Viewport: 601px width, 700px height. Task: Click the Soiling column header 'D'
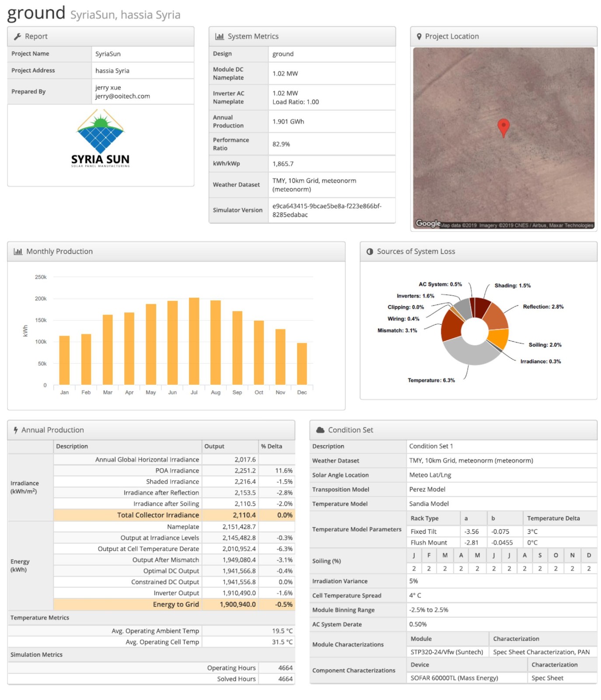(x=589, y=555)
